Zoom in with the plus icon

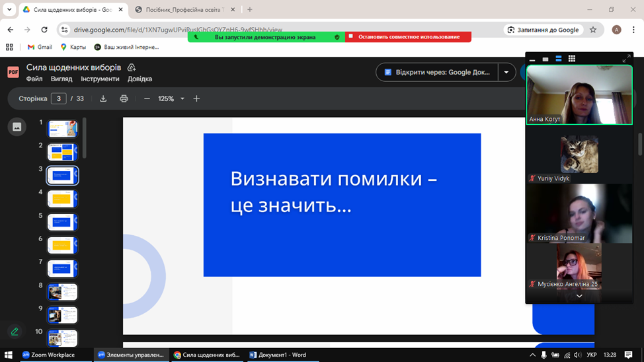[196, 98]
